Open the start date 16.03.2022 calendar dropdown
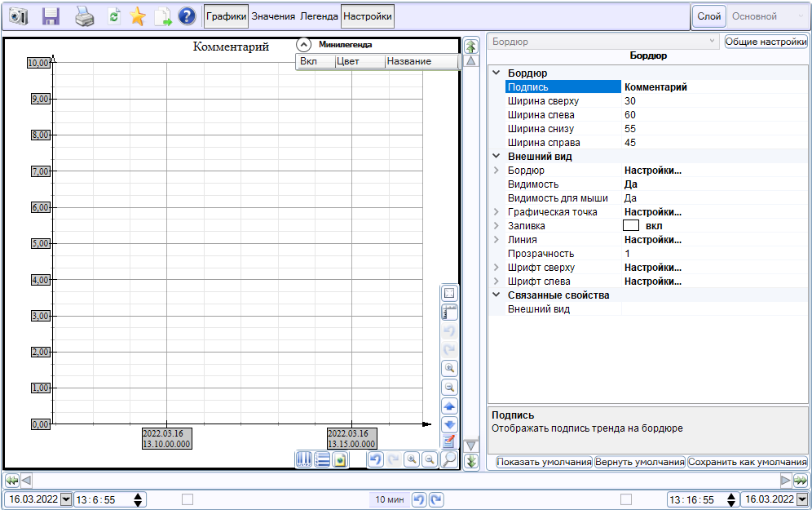 click(x=66, y=499)
